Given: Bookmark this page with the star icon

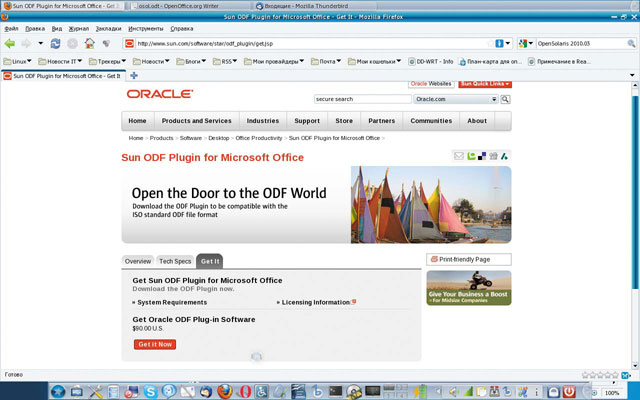Looking at the screenshot, I should (491, 43).
